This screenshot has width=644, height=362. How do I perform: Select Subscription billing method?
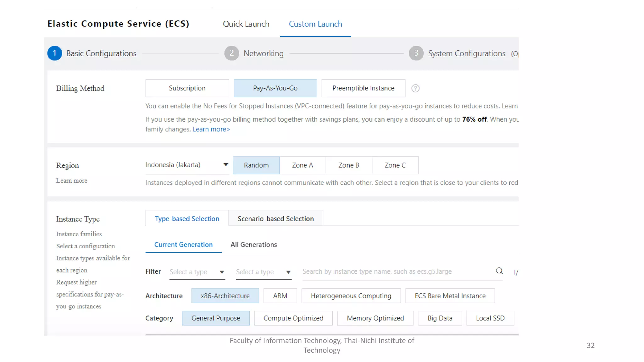[187, 88]
